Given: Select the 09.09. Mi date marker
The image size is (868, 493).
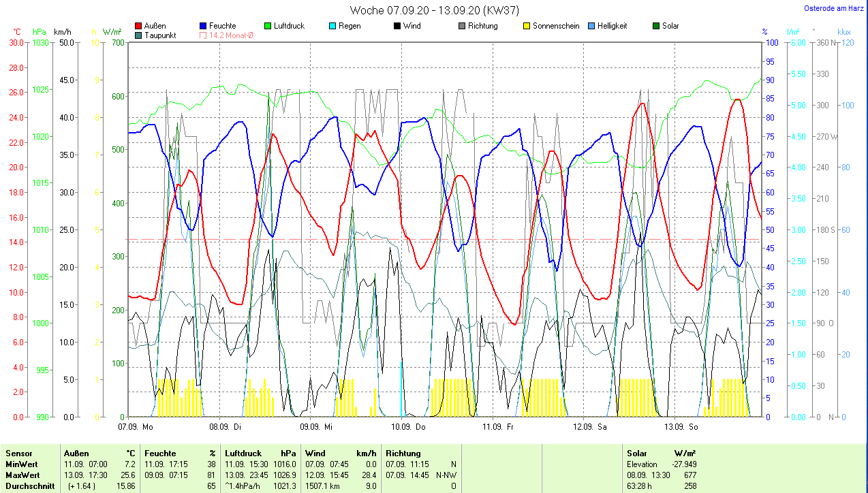Looking at the screenshot, I should [315, 427].
